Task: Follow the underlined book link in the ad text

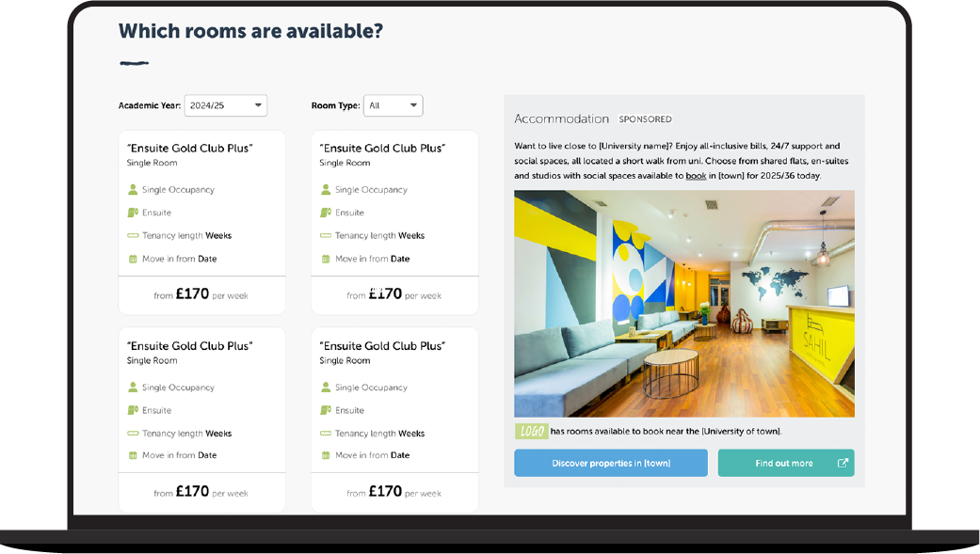Action: 696,176
